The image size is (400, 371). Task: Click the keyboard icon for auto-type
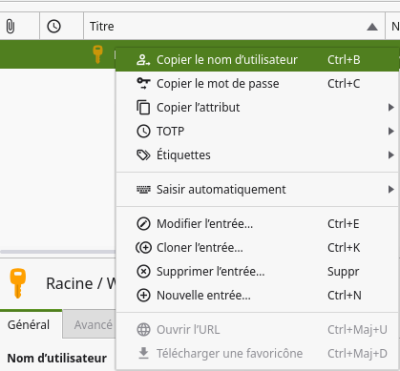(143, 189)
